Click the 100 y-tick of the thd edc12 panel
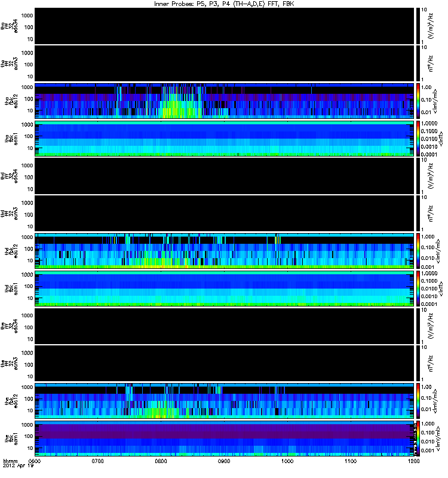This screenshot has height=478, width=448. (28, 249)
